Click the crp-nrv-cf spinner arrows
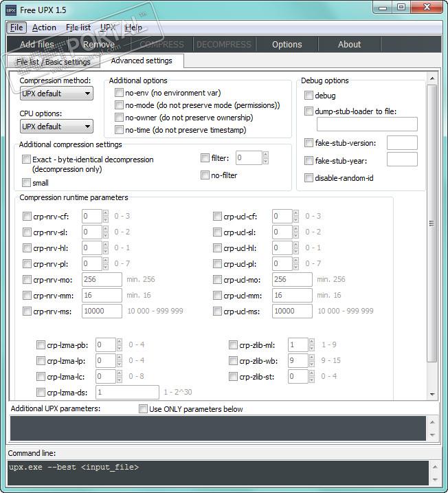 (x=106, y=217)
